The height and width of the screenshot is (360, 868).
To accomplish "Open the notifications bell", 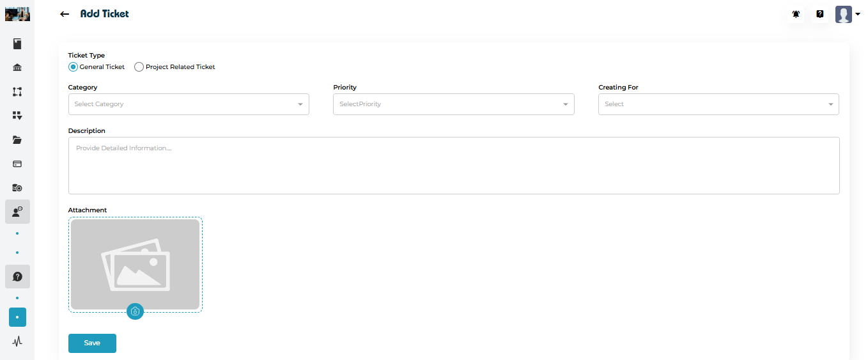I will [796, 14].
